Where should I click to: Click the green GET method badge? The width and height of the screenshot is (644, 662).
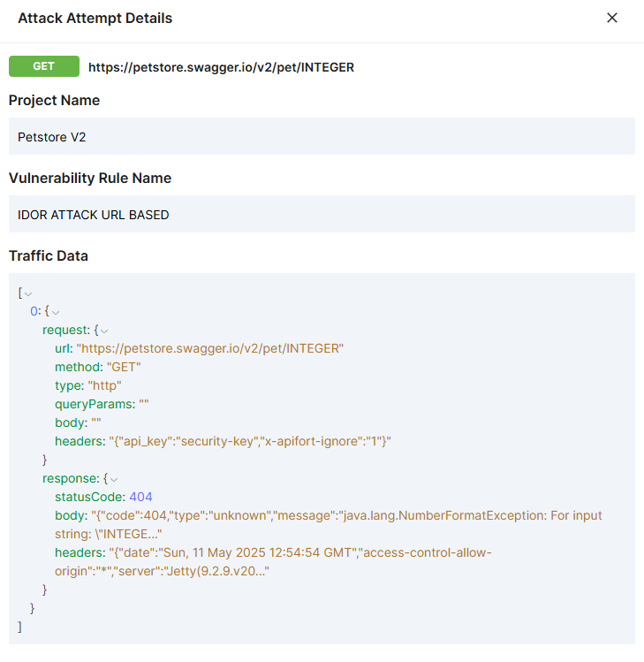point(44,66)
